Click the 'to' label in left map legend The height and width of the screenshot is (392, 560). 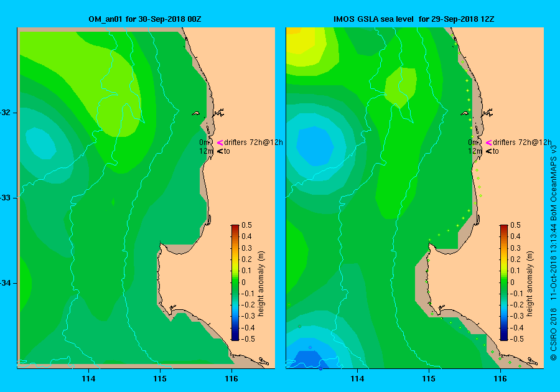click(x=227, y=151)
